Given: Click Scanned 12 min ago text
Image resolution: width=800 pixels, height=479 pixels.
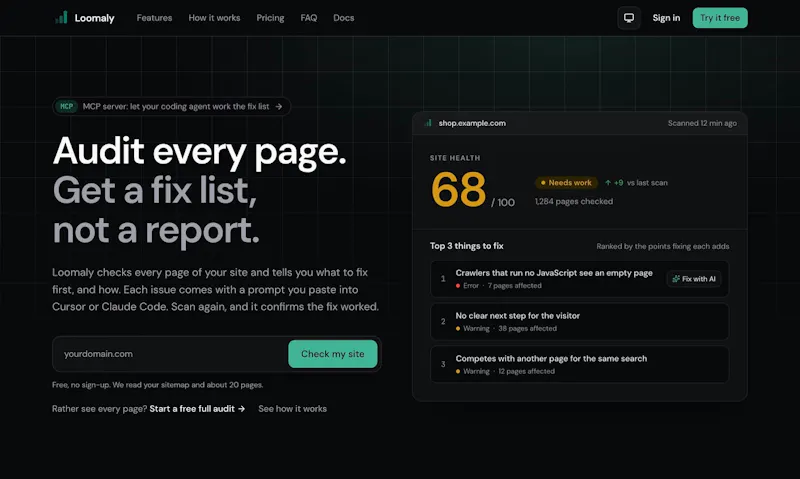Looking at the screenshot, I should click(x=702, y=123).
